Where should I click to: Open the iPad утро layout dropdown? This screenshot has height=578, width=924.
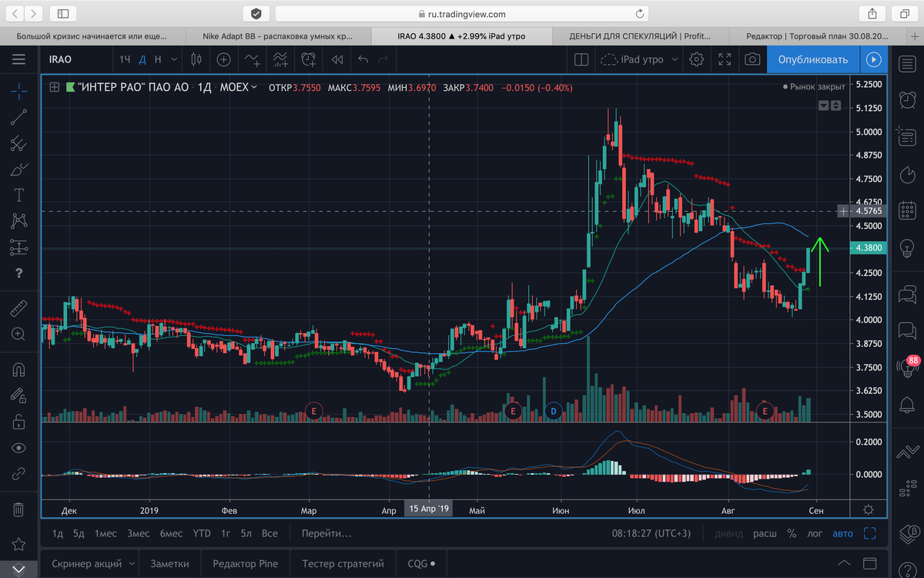tap(639, 59)
